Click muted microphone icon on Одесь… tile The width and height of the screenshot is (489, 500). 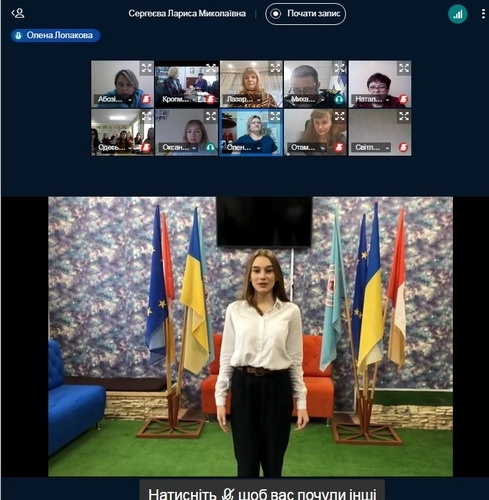(x=146, y=147)
